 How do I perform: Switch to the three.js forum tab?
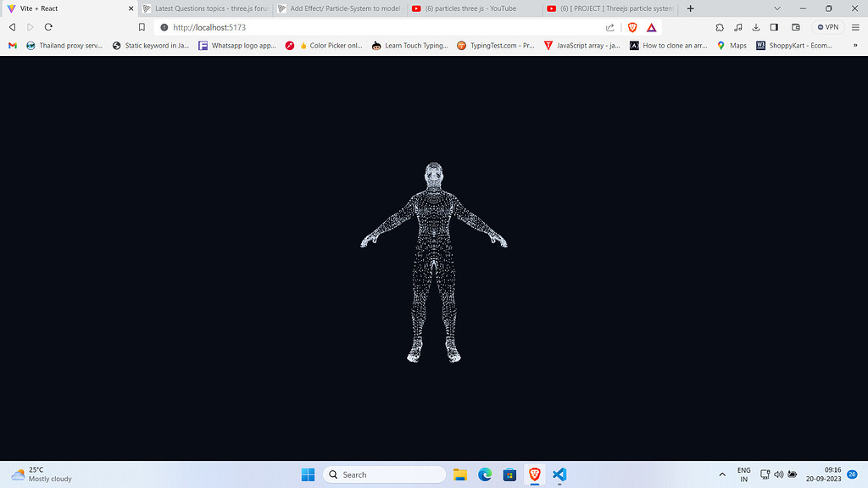(x=204, y=8)
